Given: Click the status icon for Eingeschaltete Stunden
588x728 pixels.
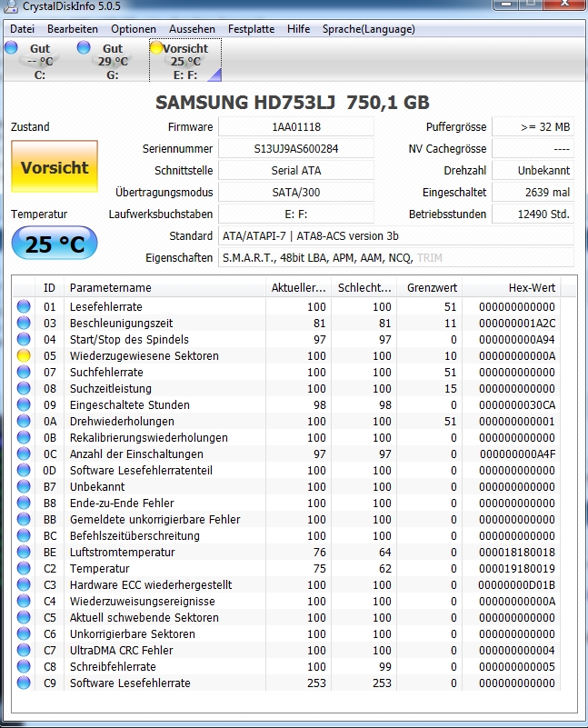Looking at the screenshot, I should pos(24,404).
